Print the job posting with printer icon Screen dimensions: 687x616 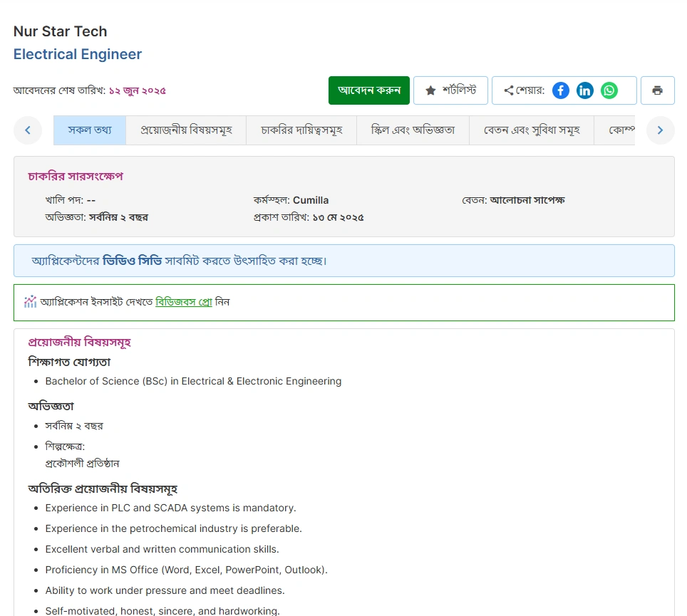(657, 90)
